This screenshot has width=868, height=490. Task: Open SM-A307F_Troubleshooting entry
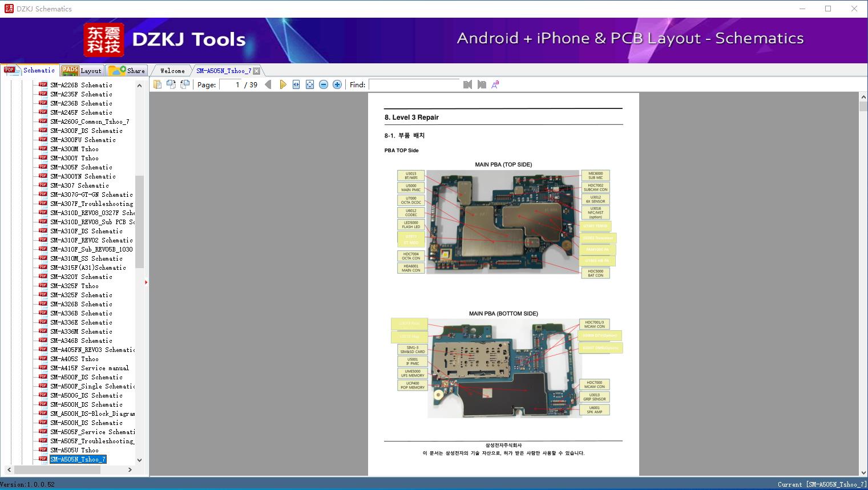[91, 204]
